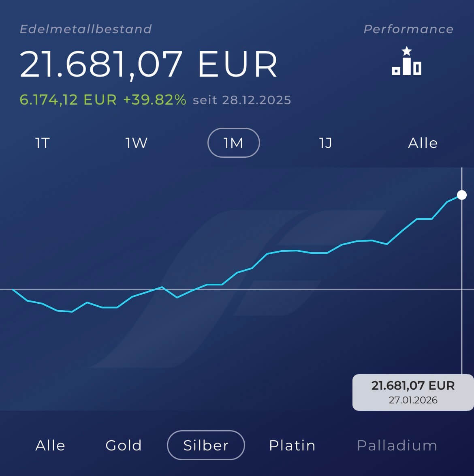
Task: Click the EUR amount inside chart tooltip
Action: [413, 385]
